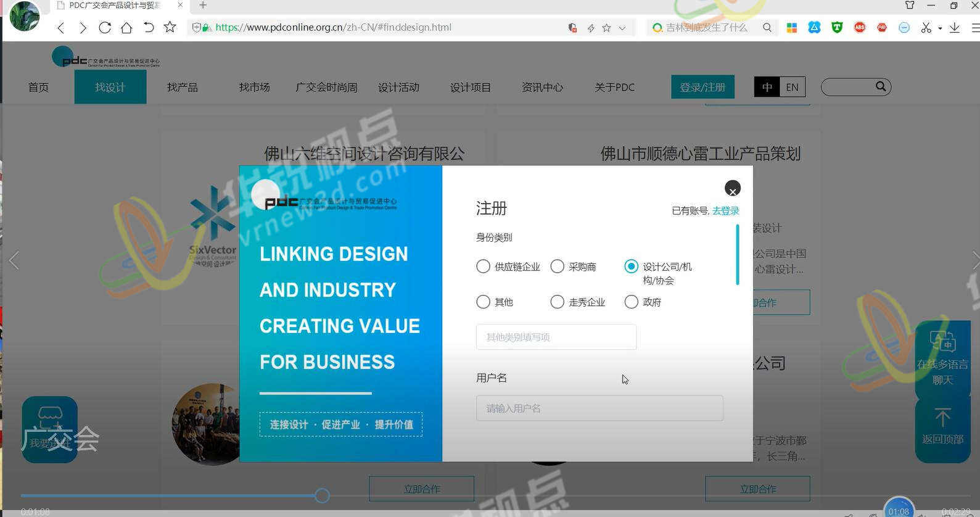Screen dimensions: 980x517
Task: Click the PDC logo in page header
Action: click(106, 57)
